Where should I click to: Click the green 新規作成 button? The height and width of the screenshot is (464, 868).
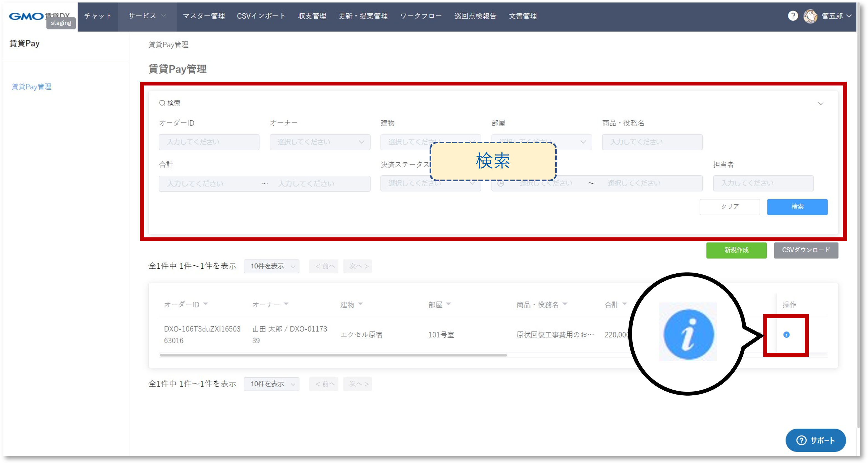tap(736, 250)
